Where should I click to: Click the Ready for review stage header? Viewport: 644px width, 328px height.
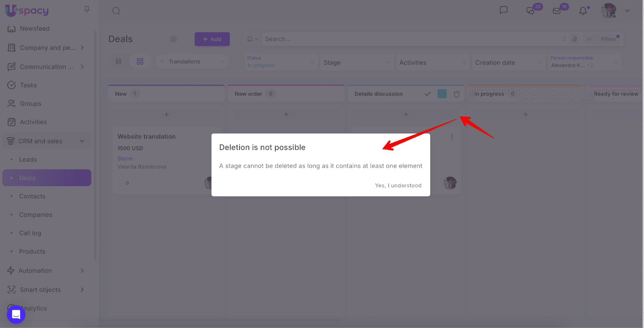(x=615, y=94)
